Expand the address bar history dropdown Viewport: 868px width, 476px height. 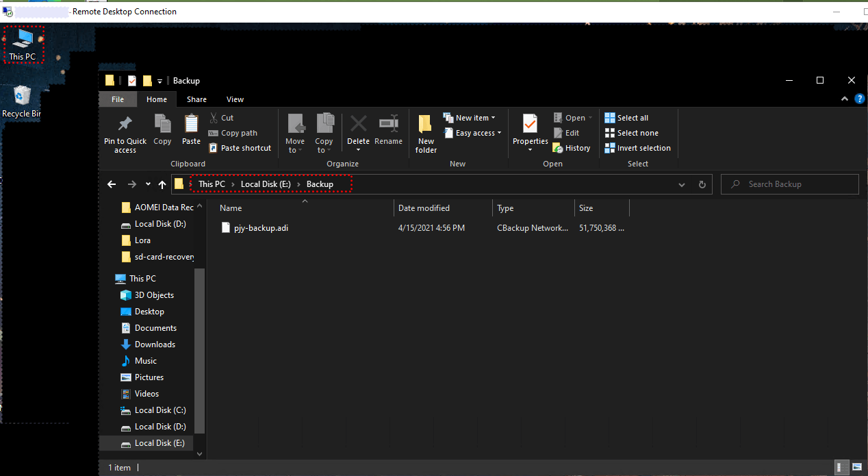(682, 184)
